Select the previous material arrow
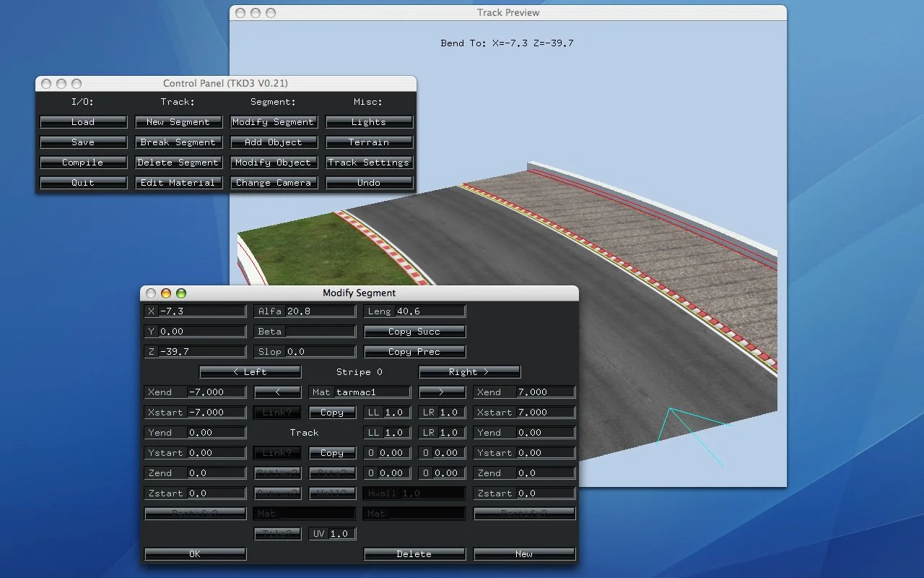This screenshot has height=578, width=924. click(x=278, y=392)
